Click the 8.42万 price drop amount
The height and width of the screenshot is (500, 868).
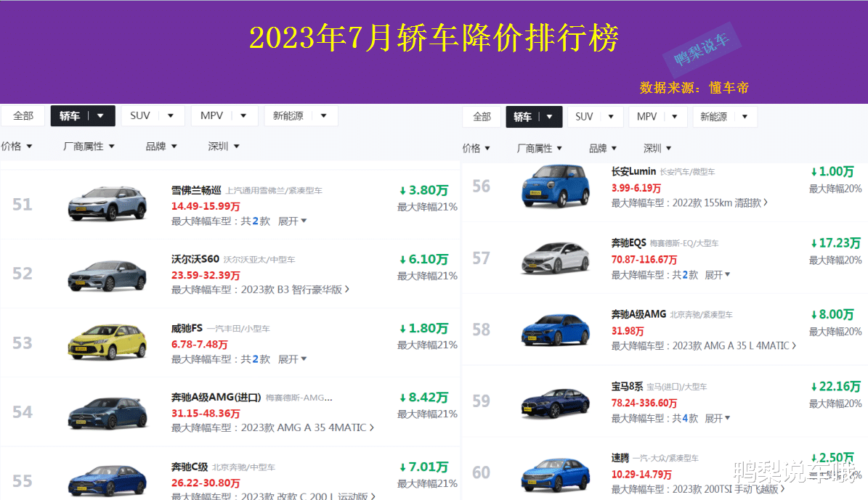424,398
